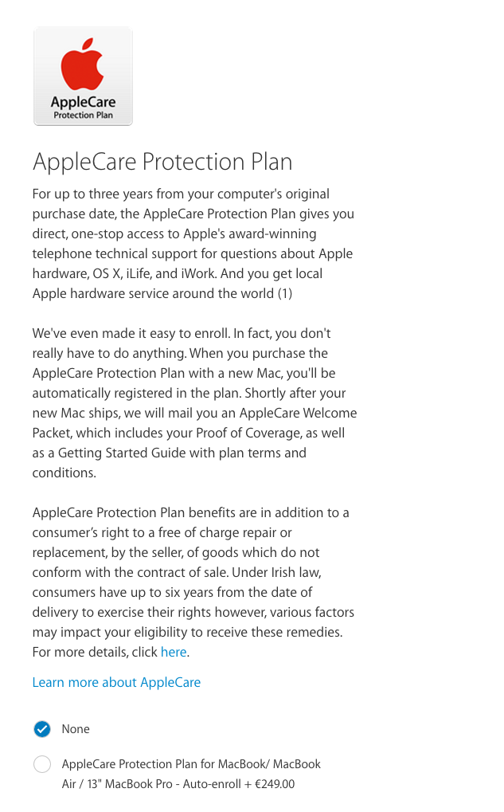Viewport: 504px width, 812px height.
Task: Click the blue checkmark next to None
Action: pos(42,729)
